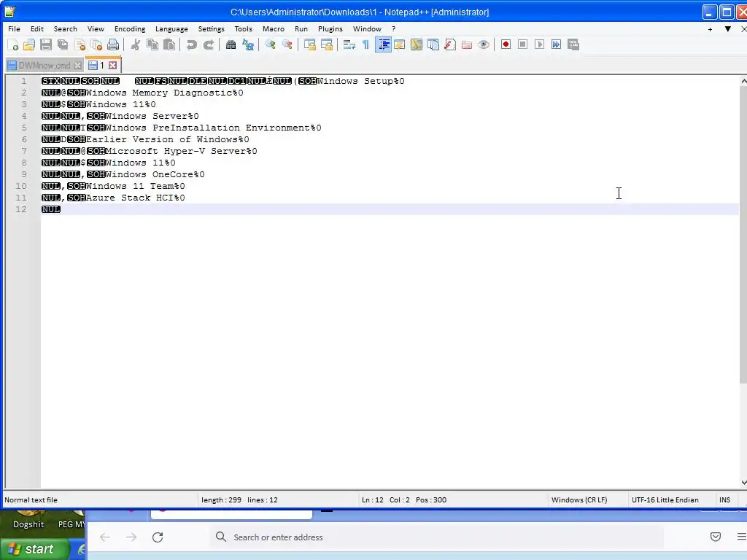Close the tab named 1
Image resolution: width=747 pixels, height=560 pixels.
[113, 65]
